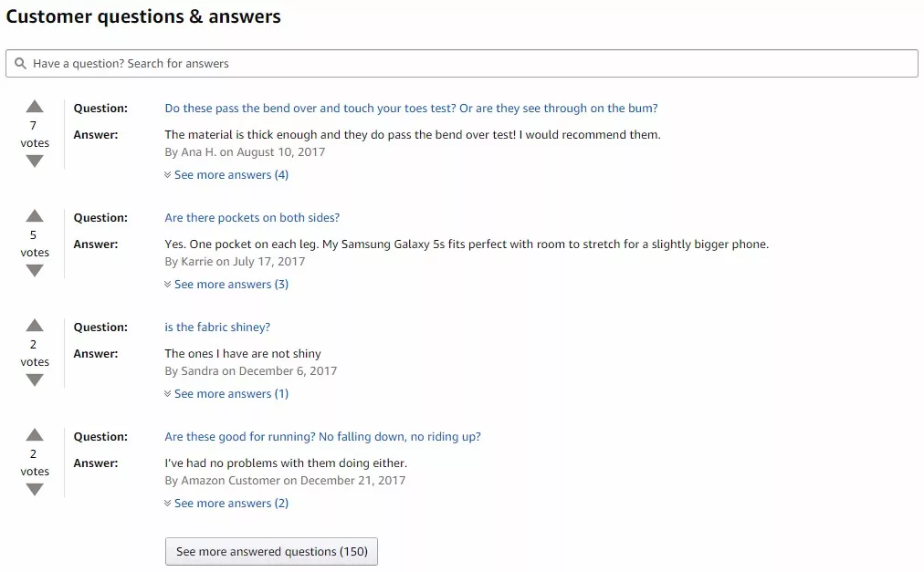Open 'Are these good for running?' question

(x=322, y=437)
